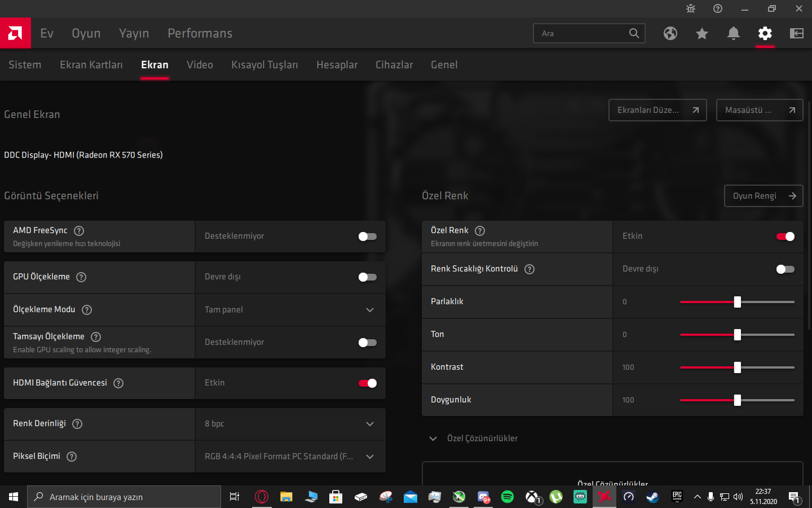The width and height of the screenshot is (812, 508).
Task: Click Windows taskbar search box
Action: [124, 497]
